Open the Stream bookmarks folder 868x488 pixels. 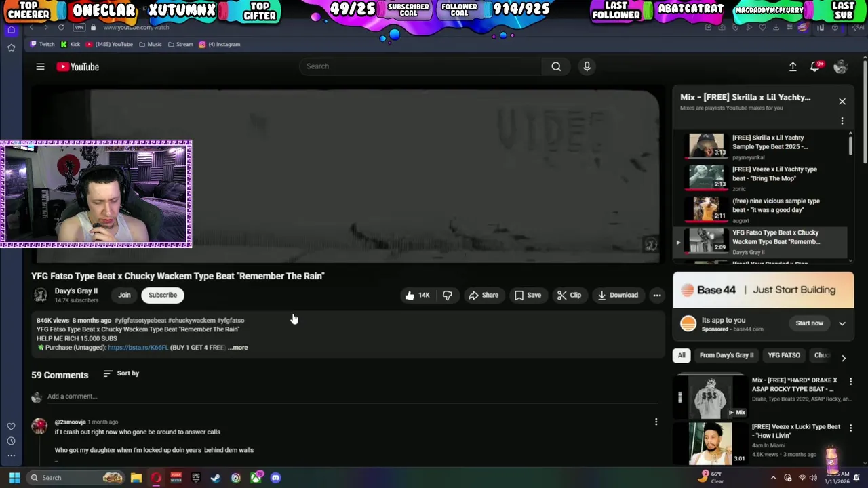point(180,44)
